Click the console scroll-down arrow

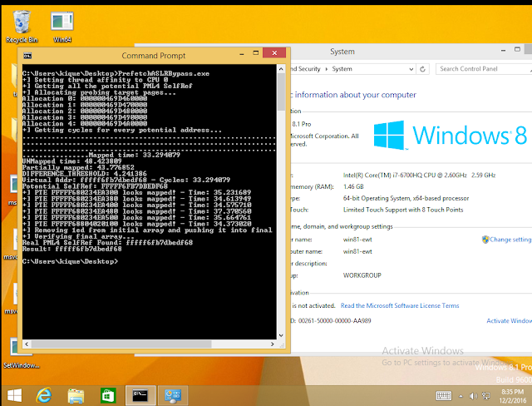click(x=281, y=335)
